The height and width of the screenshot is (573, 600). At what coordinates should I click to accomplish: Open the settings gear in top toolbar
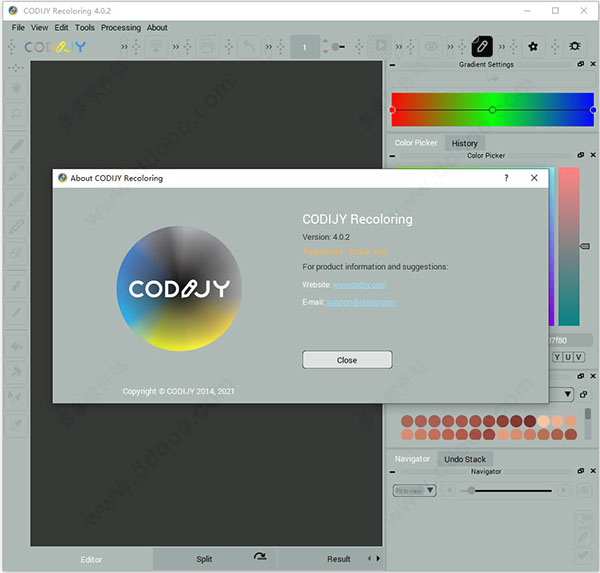tap(533, 47)
